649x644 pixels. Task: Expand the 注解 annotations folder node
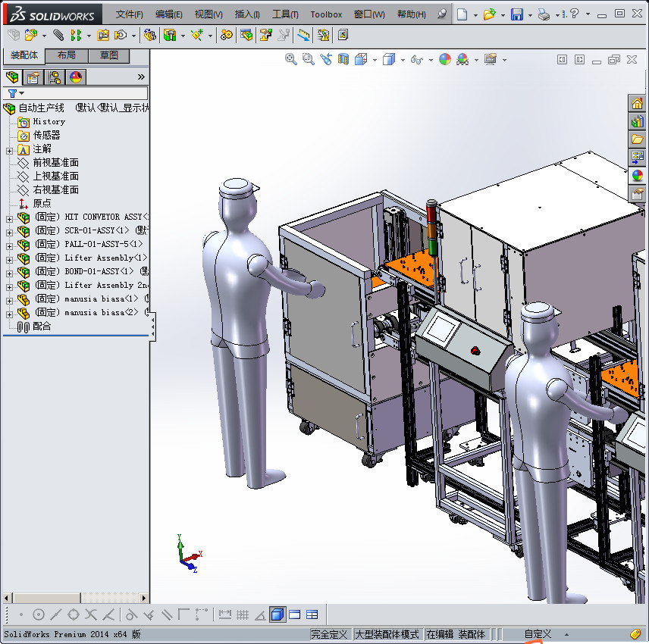pyautogui.click(x=9, y=149)
